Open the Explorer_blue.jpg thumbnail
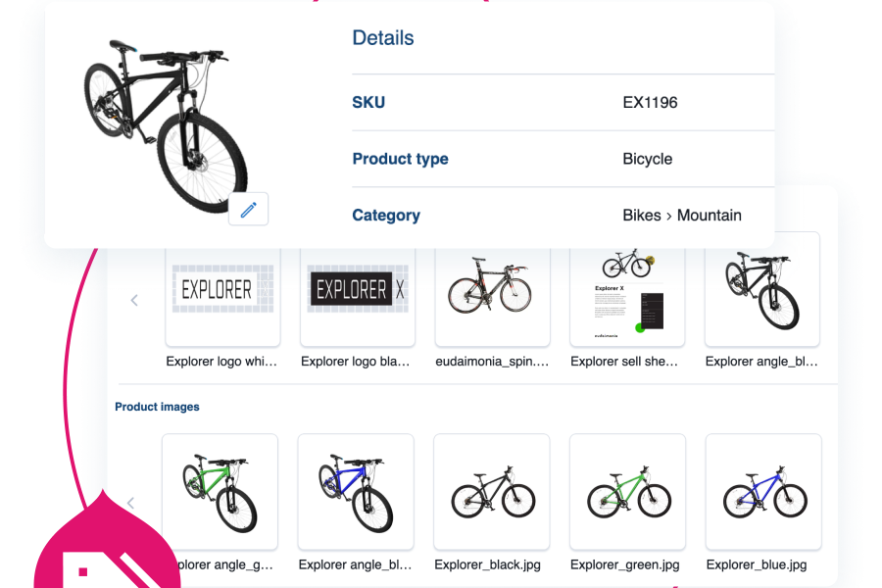Viewport: 882px width, 588px height. (763, 491)
